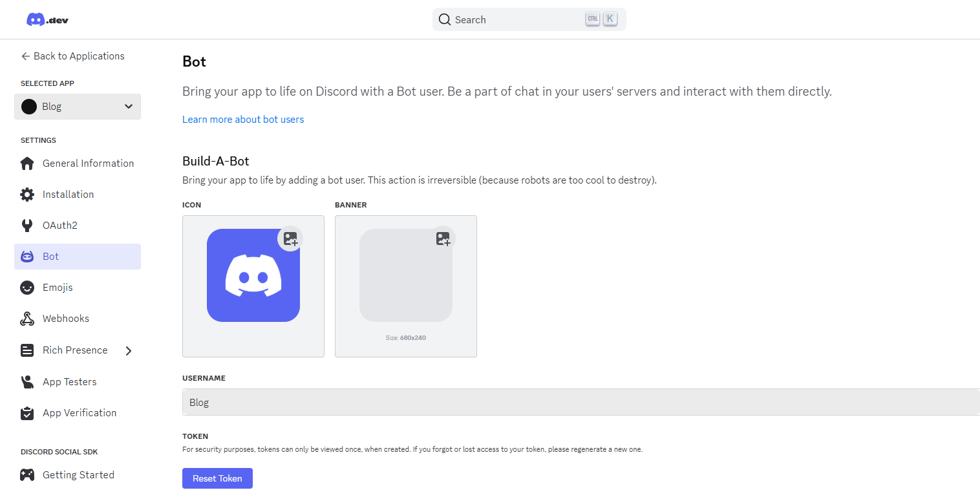Click the OAuth2 wrench icon
980x499 pixels.
tap(27, 226)
